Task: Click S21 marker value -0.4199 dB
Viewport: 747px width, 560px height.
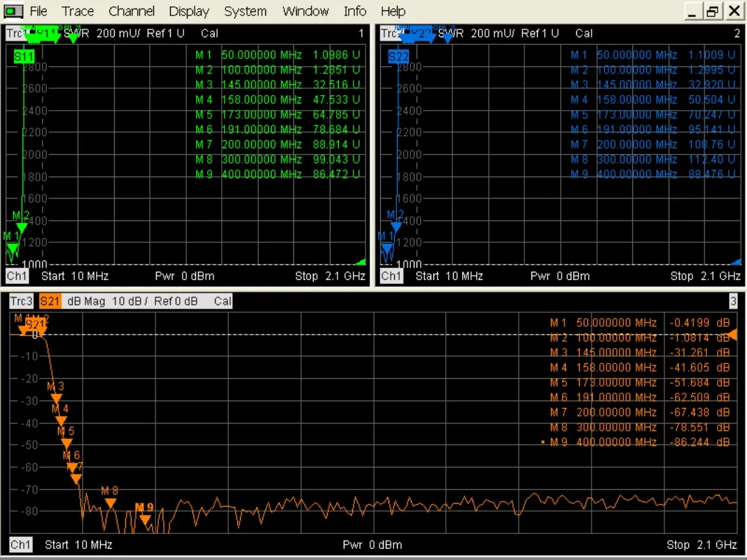Action: (700, 323)
